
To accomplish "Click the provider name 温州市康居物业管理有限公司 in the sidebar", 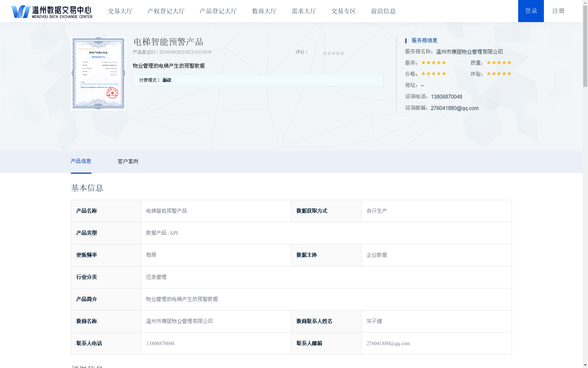I will pyautogui.click(x=469, y=52).
